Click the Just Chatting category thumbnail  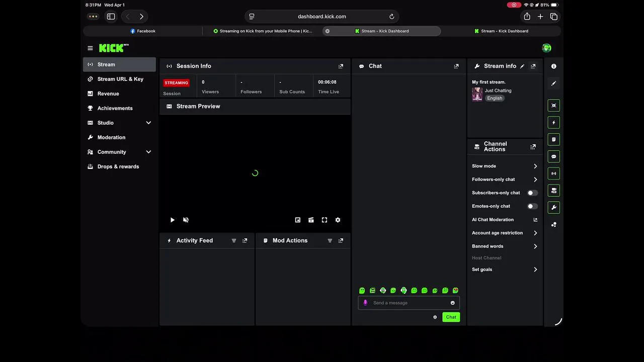coord(477,94)
